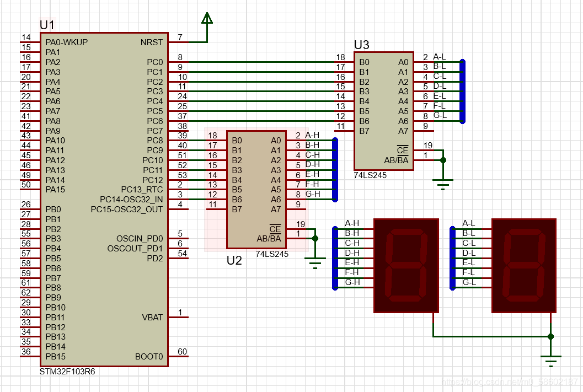Select the power arrow symbol above NRST wire
Viewport: 583px width, 392px height.
click(x=207, y=18)
